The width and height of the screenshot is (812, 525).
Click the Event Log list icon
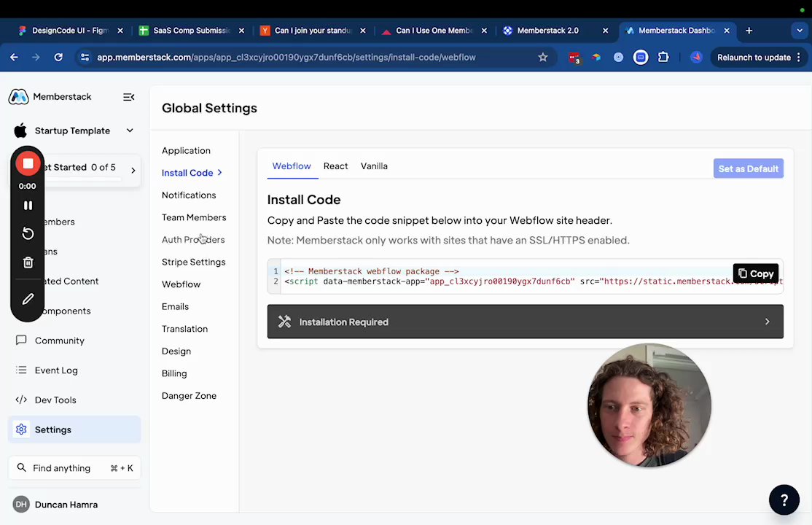pos(21,370)
